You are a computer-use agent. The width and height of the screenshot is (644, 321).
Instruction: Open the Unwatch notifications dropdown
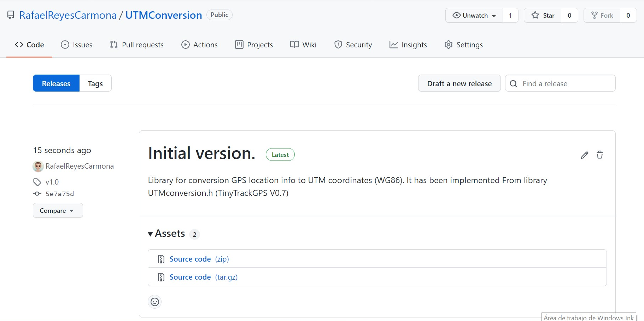point(474,16)
